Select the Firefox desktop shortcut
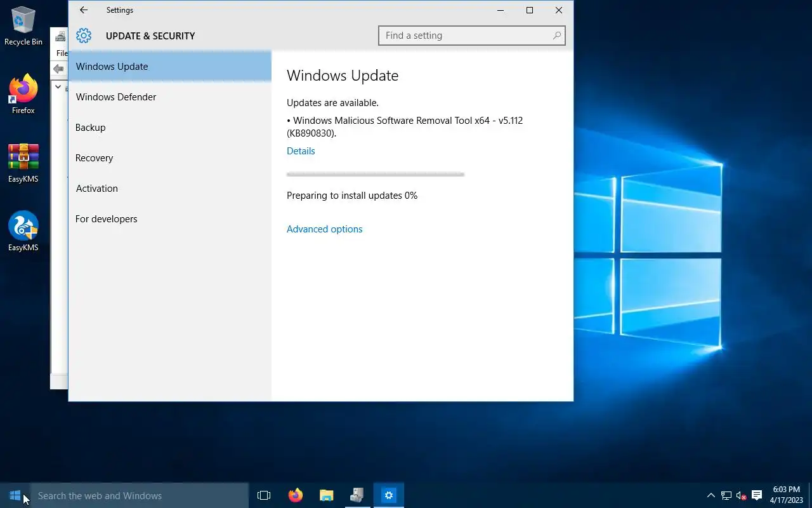This screenshot has width=812, height=508. [23, 95]
